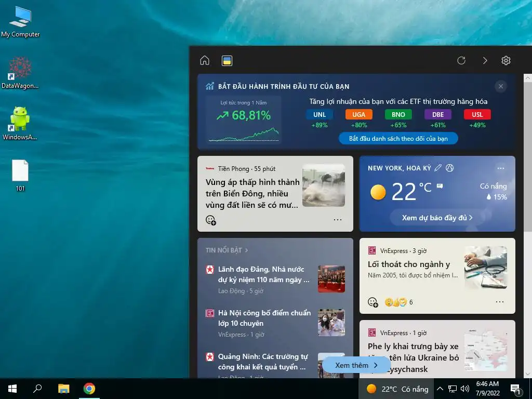Open Quảng Ninh: Các trường headline

[263, 362]
